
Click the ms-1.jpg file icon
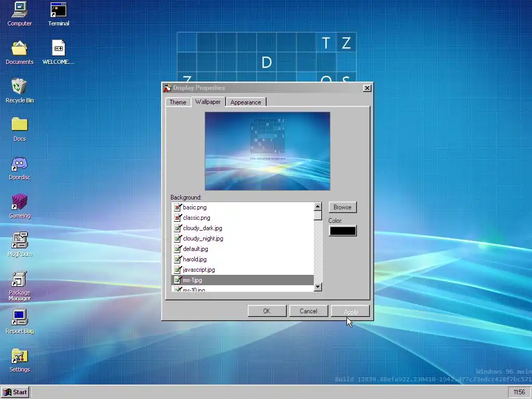(178, 280)
